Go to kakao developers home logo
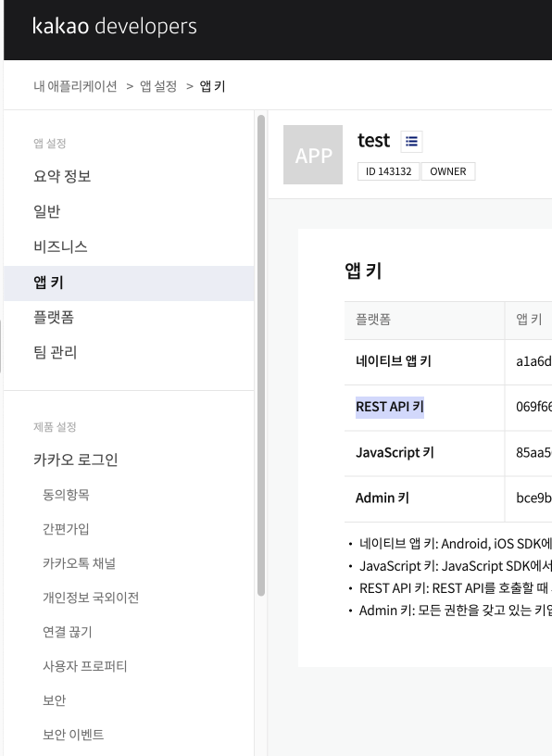The width and height of the screenshot is (552, 756). [x=115, y=26]
